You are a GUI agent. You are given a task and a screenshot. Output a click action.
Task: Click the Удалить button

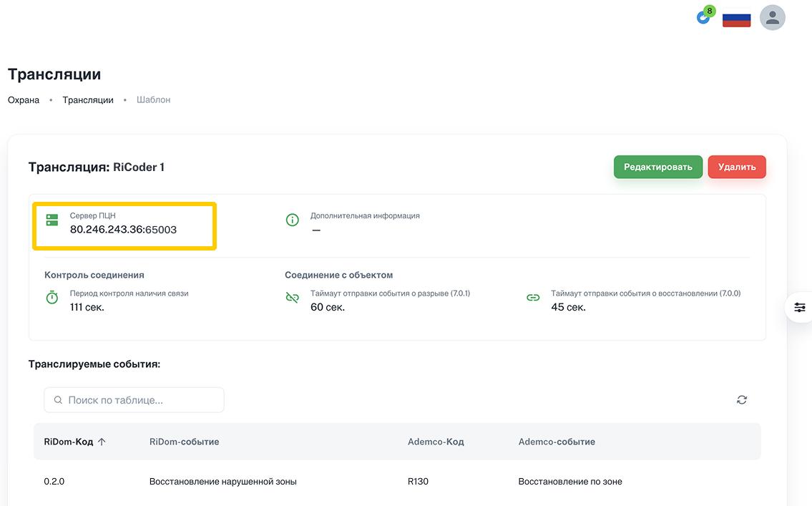point(736,167)
